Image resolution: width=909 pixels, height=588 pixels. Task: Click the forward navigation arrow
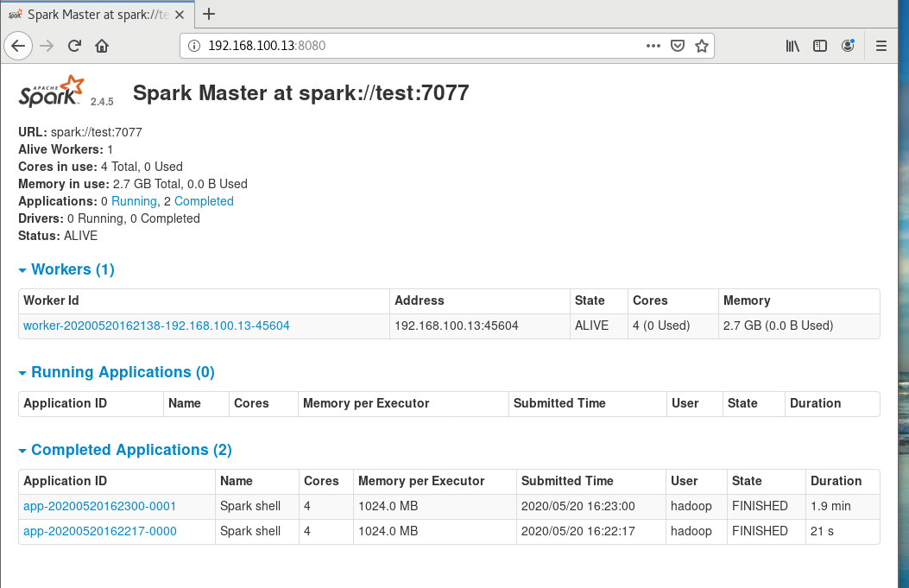[47, 46]
